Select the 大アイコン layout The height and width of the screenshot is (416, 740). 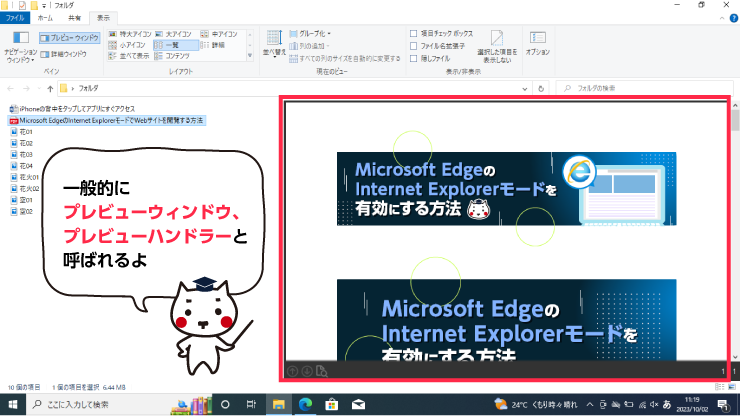[173, 34]
